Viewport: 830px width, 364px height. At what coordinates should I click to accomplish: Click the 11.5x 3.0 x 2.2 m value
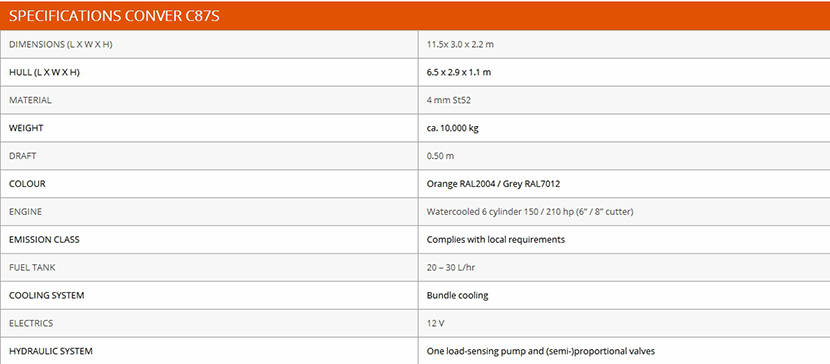coord(460,44)
